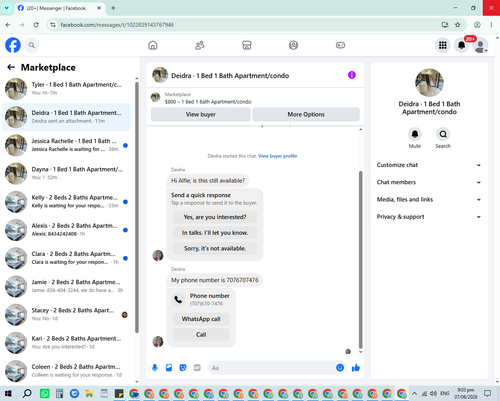Click the WhatsApp call button
This screenshot has width=500, height=401.
(201, 319)
